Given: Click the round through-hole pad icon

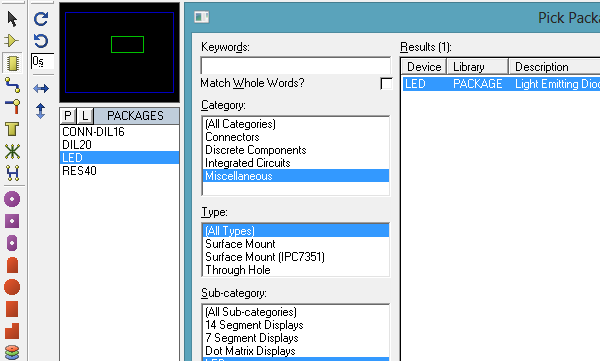Looking at the screenshot, I should pyautogui.click(x=12, y=199).
